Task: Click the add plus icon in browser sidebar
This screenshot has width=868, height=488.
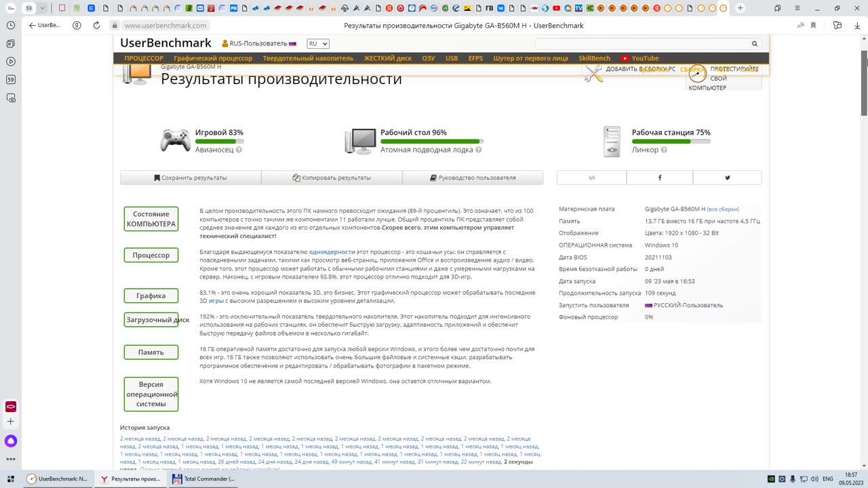Action: pos(11,422)
